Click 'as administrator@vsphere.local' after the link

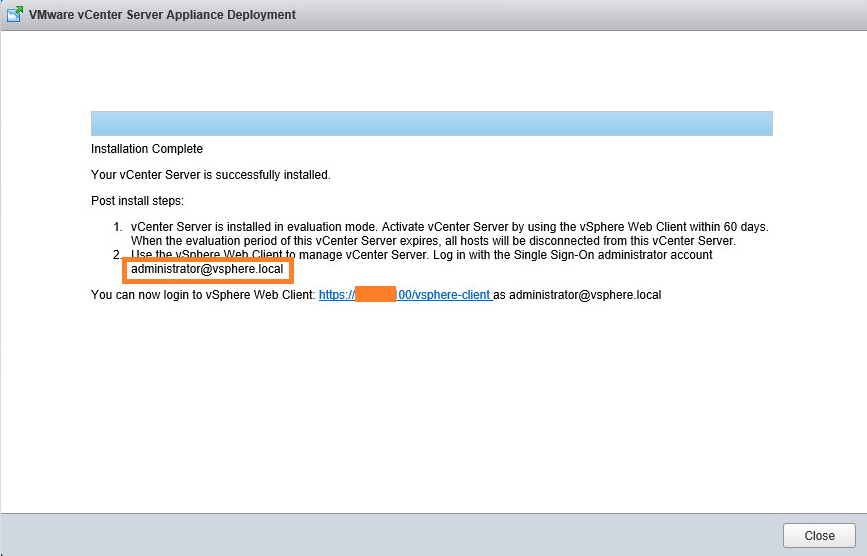(577, 295)
